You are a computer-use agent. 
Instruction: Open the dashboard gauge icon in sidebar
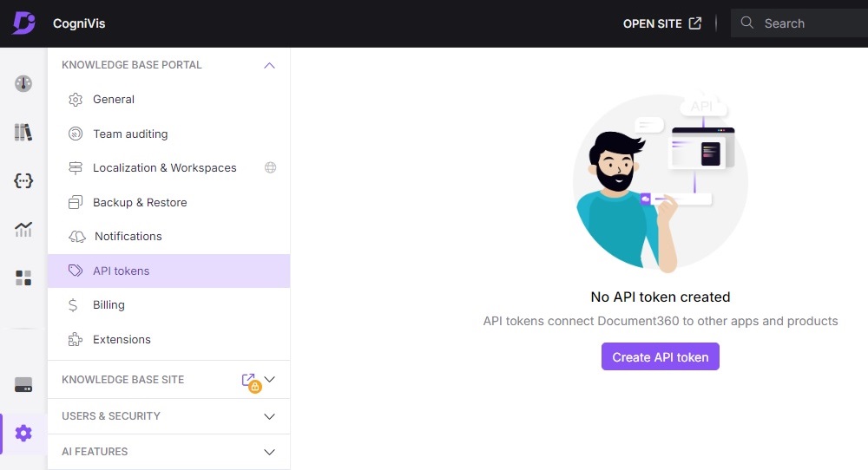tap(23, 84)
